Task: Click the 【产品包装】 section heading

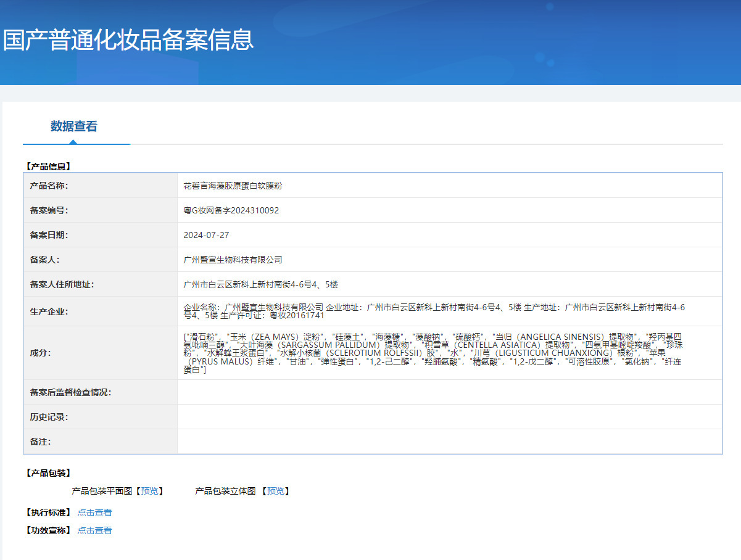Action: point(48,473)
